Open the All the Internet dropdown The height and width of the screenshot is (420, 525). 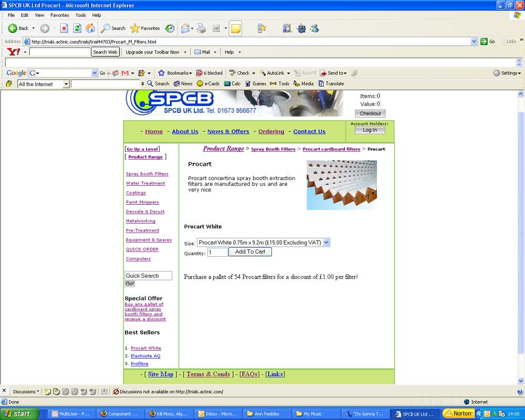point(66,84)
